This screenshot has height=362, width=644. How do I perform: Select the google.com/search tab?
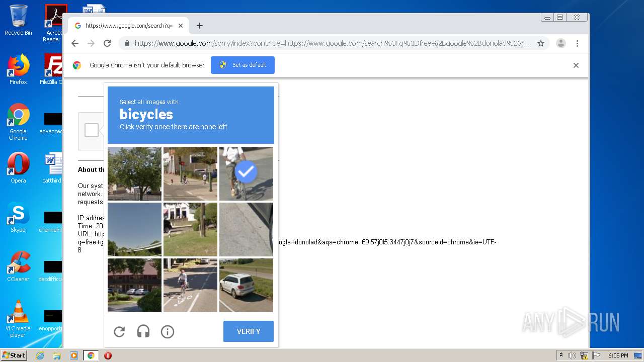click(129, 26)
